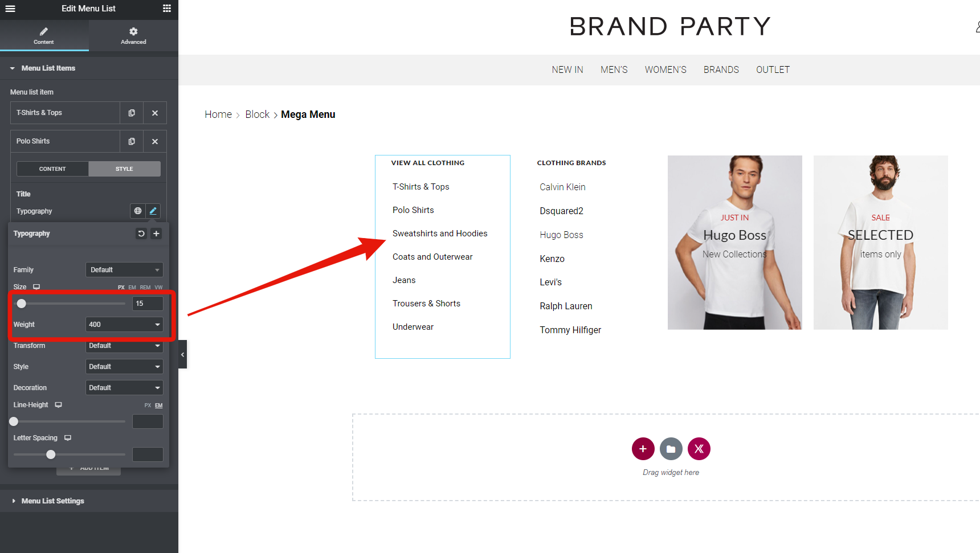This screenshot has width=980, height=553.
Task: Switch item panel to CONTENT toggle
Action: click(x=52, y=169)
